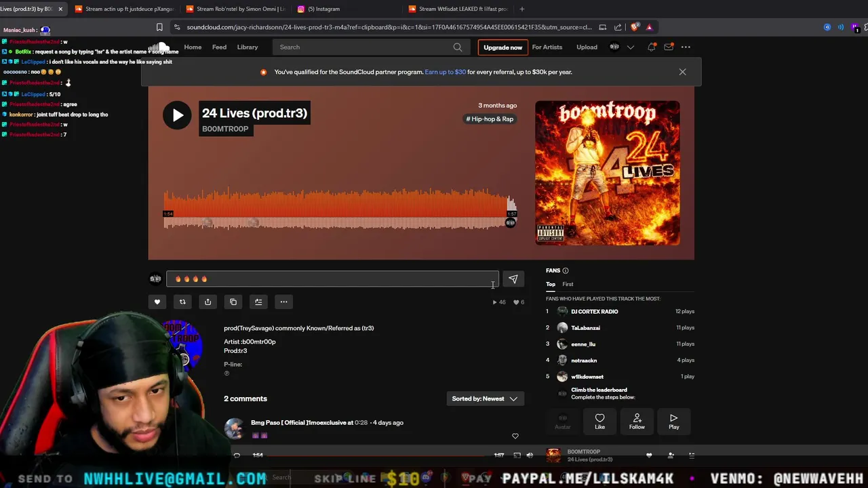Open a new browser tab

(521, 9)
